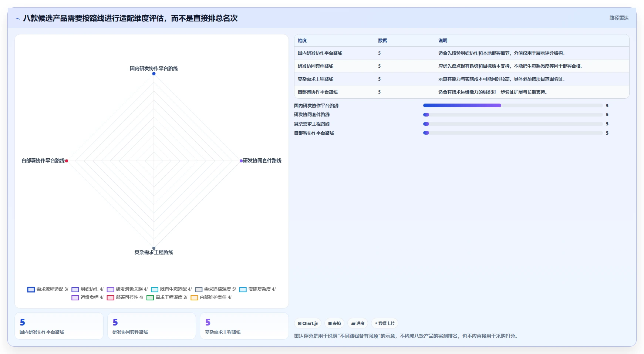Open the 国内研发协作平台路线 score card
The image size is (644, 354).
(59, 326)
